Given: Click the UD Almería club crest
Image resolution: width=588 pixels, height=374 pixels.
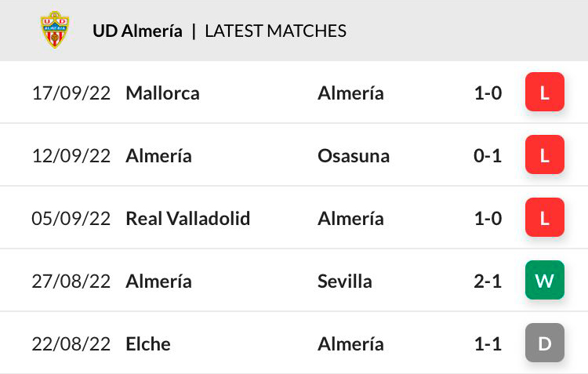Looking at the screenshot, I should [55, 30].
